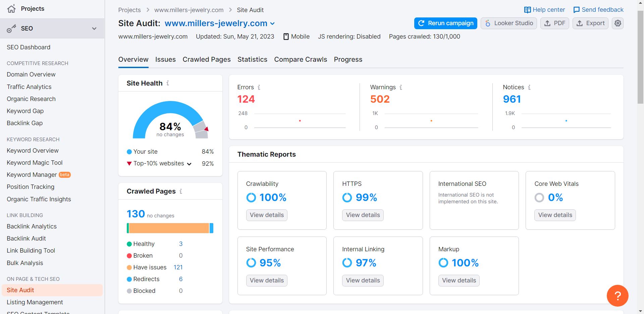This screenshot has width=644, height=314.
Task: Click the Send feedback icon
Action: tap(577, 9)
